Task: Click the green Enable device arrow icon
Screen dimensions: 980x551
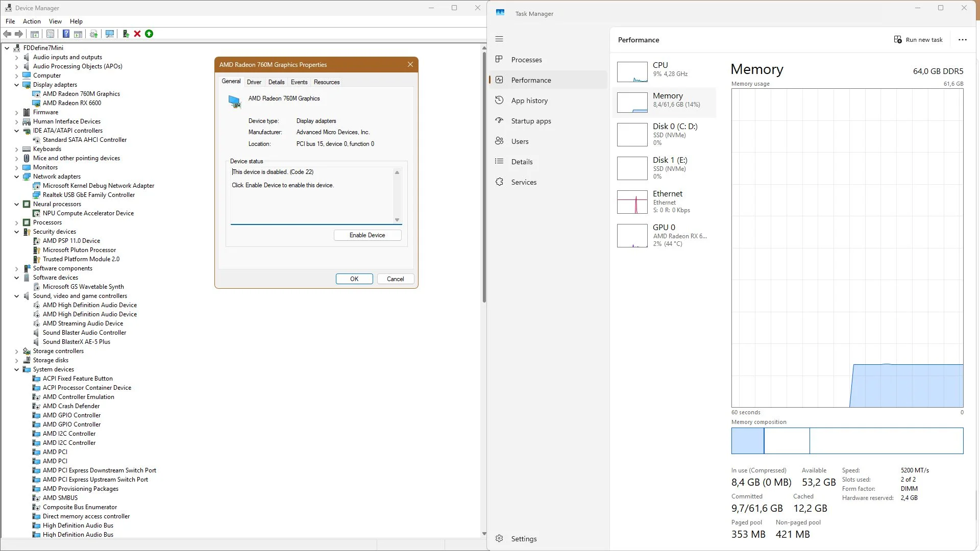Action: (149, 34)
